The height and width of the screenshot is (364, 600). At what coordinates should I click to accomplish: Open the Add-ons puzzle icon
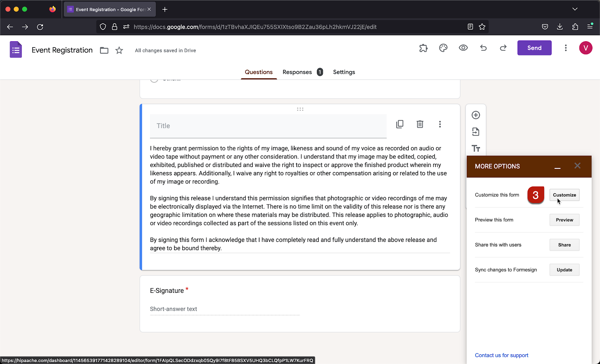(423, 48)
